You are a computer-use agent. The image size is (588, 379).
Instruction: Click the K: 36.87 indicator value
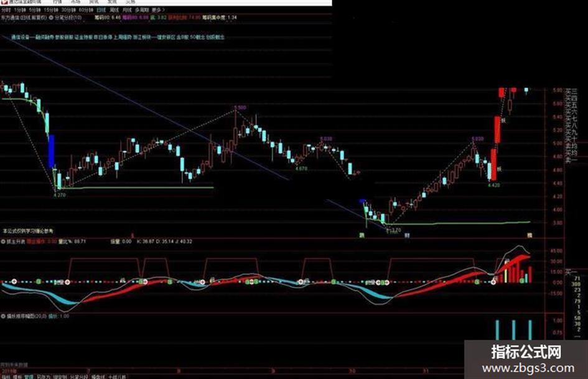[x=145, y=241]
